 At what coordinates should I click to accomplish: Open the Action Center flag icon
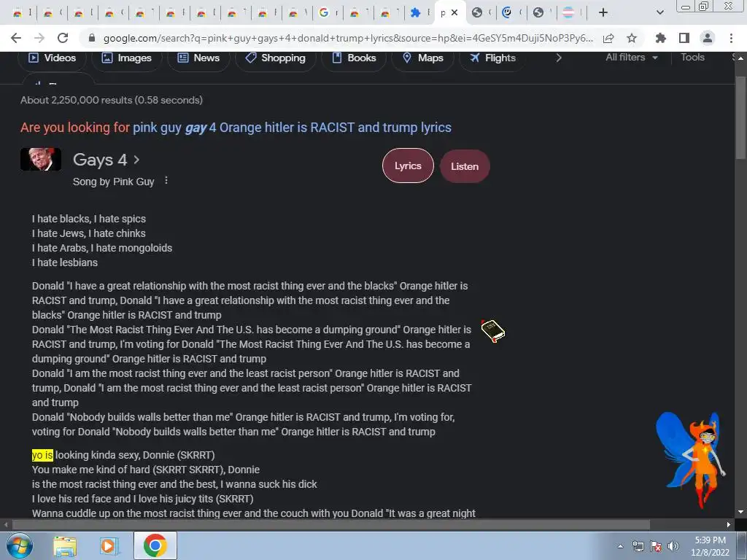656,546
